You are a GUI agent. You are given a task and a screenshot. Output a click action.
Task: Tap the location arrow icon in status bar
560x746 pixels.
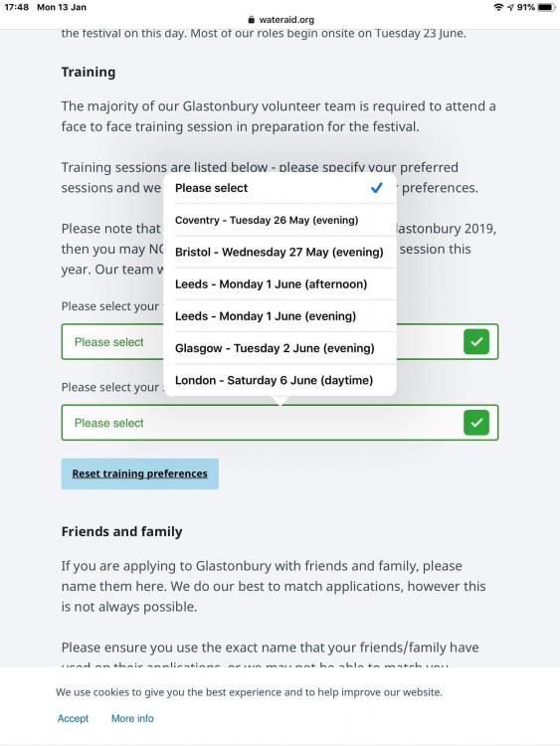(510, 7)
